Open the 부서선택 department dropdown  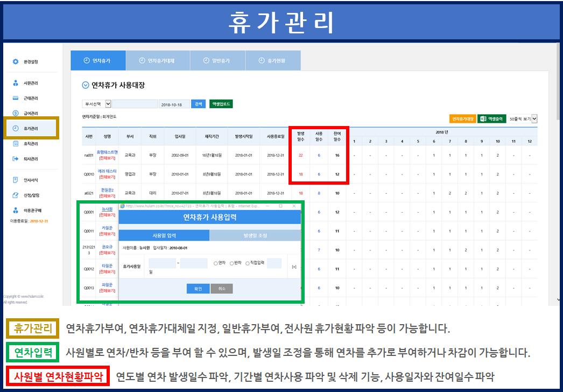[x=108, y=104]
